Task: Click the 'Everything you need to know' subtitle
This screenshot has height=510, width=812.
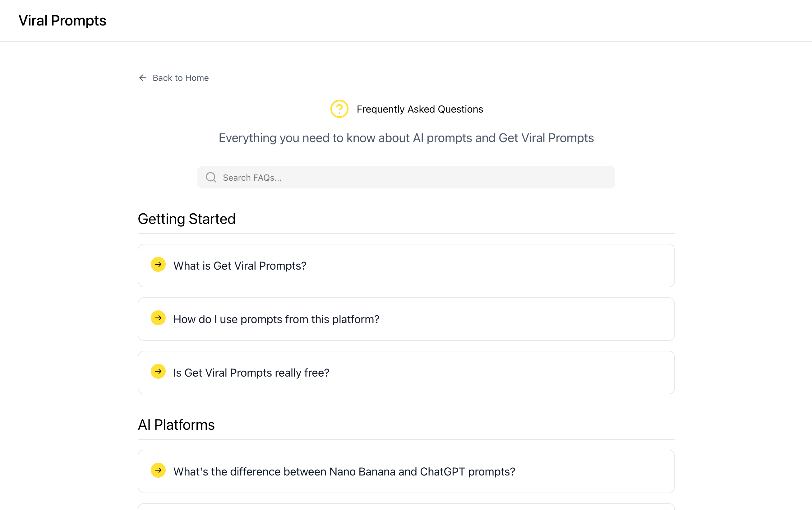Action: (x=406, y=138)
